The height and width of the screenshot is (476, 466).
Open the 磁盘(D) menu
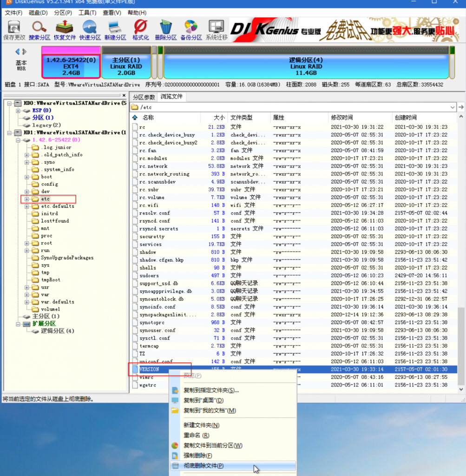(38, 13)
